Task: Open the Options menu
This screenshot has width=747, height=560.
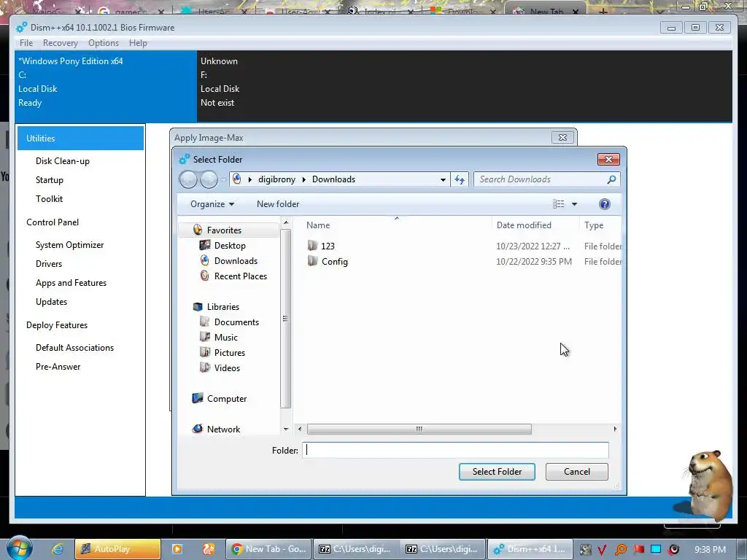Action: pos(104,43)
